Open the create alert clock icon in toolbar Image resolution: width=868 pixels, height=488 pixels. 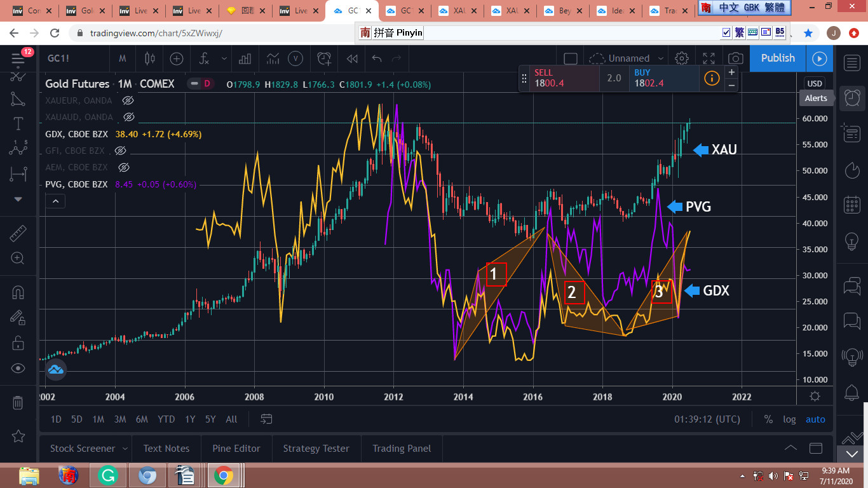tap(324, 58)
